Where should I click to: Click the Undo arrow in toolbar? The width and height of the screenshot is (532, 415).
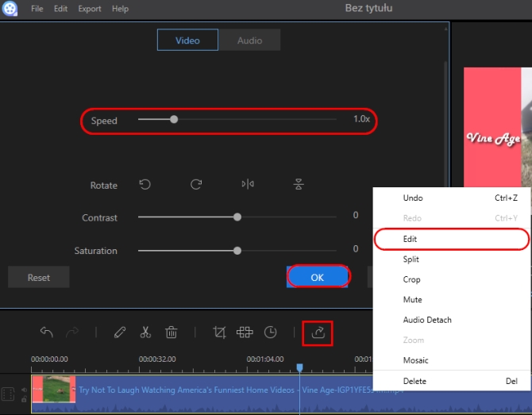(x=47, y=332)
